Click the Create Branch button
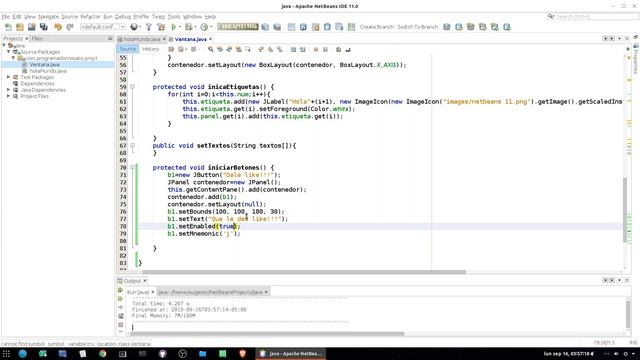The width and height of the screenshot is (640, 360). tap(377, 27)
